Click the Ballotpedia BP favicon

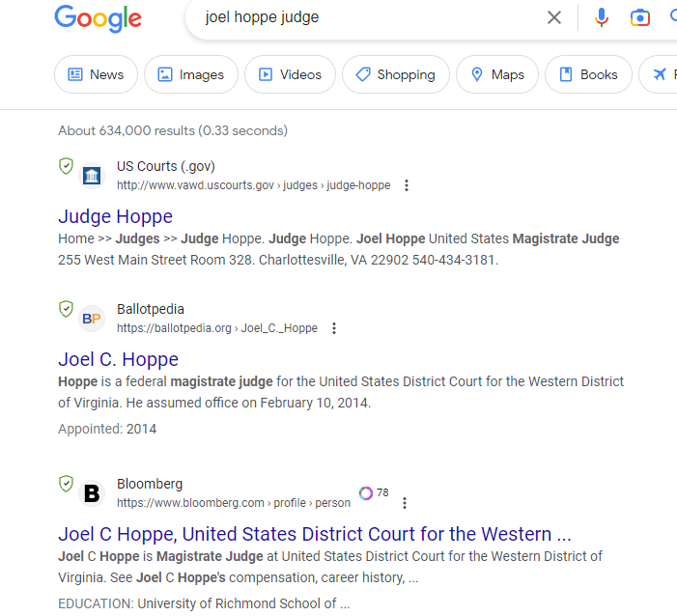pos(92,319)
